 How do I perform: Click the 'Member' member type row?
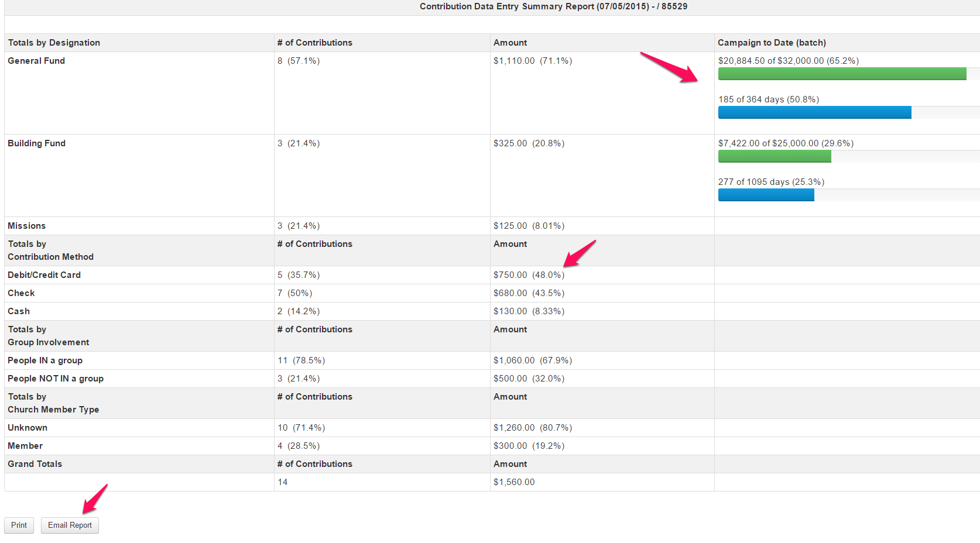click(492, 446)
